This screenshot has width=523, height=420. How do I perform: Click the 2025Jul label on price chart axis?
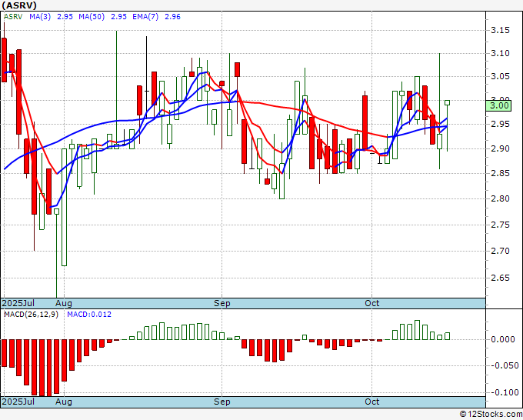tap(18, 303)
